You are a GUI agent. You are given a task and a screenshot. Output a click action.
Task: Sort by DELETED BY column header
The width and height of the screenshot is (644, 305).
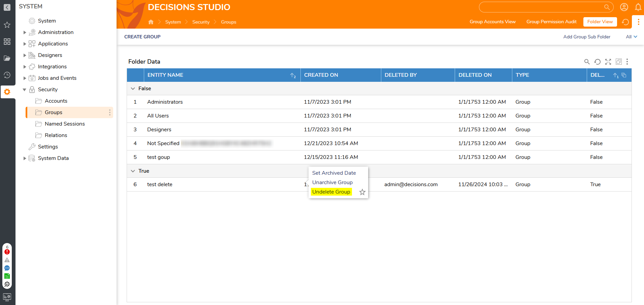pos(418,75)
